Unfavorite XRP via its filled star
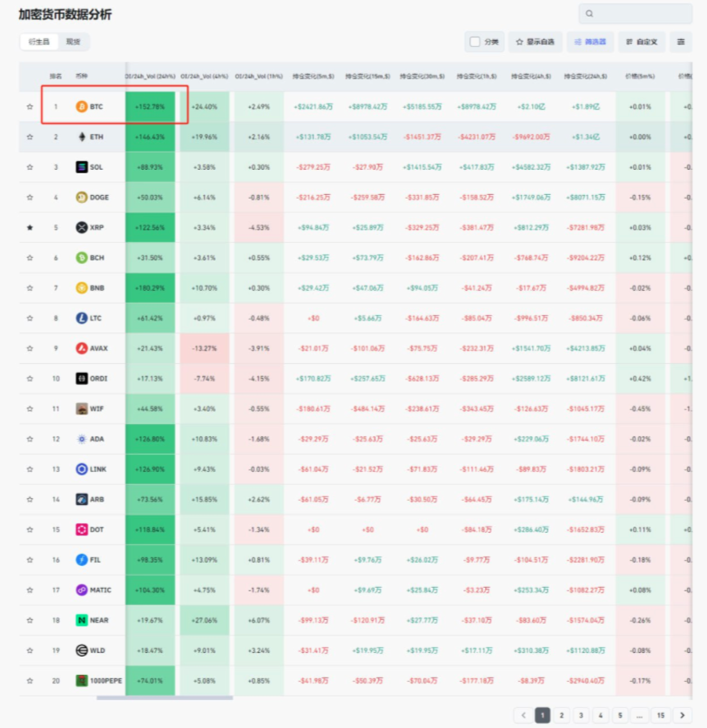 30,227
